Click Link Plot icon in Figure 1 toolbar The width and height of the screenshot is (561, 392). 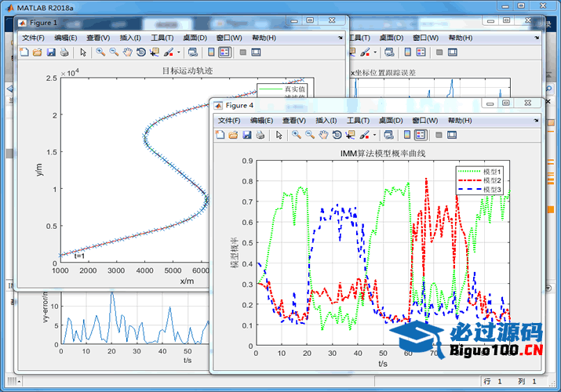(193, 53)
